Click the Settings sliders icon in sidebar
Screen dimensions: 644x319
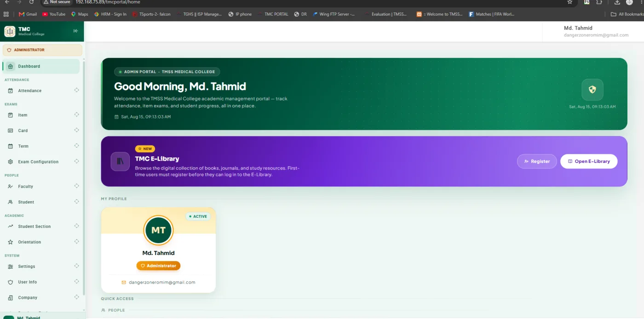tap(11, 267)
